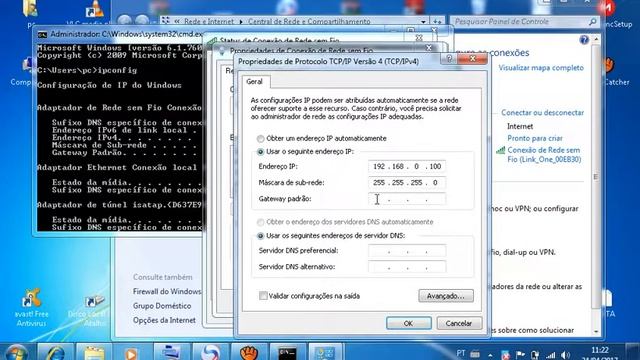Click the Máscara de sub-rede field

tap(407, 182)
